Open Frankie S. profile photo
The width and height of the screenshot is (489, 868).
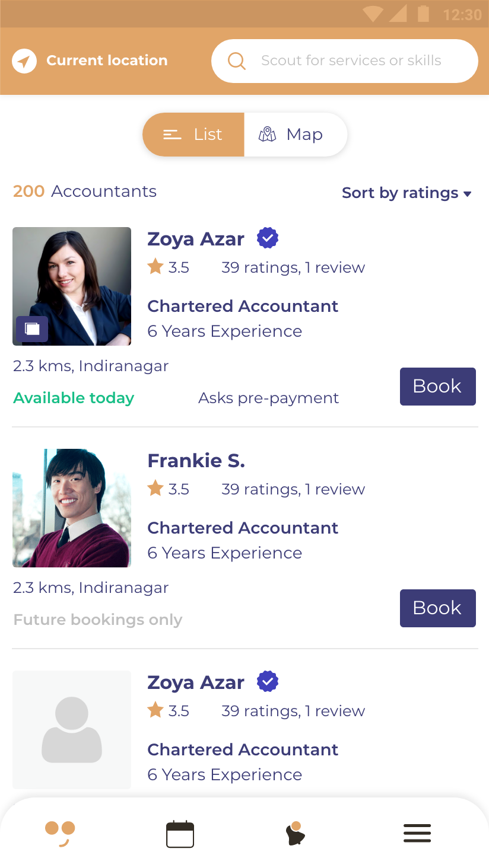(x=72, y=508)
